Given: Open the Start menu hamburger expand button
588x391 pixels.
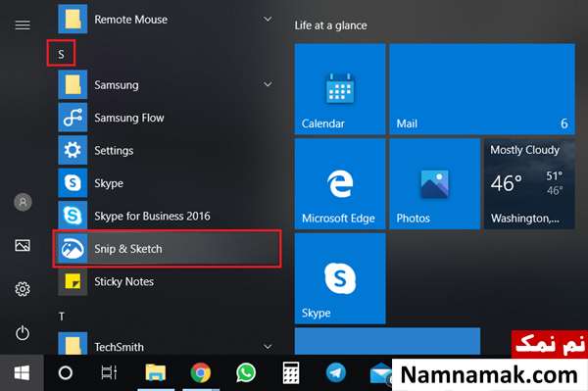Looking at the screenshot, I should (23, 25).
